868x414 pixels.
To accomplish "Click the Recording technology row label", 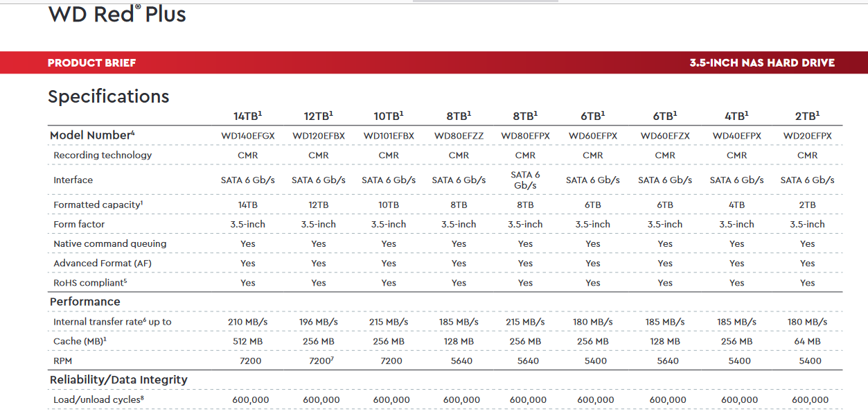I will coord(103,155).
